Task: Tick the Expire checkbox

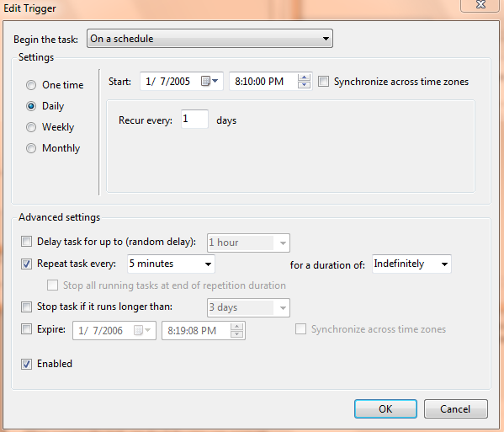Action: tap(26, 329)
